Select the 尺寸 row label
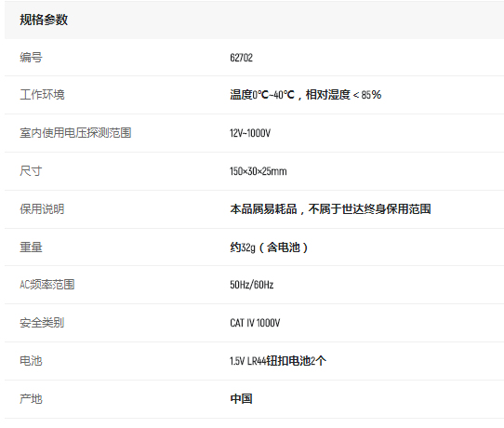This screenshot has width=504, height=428. click(31, 171)
